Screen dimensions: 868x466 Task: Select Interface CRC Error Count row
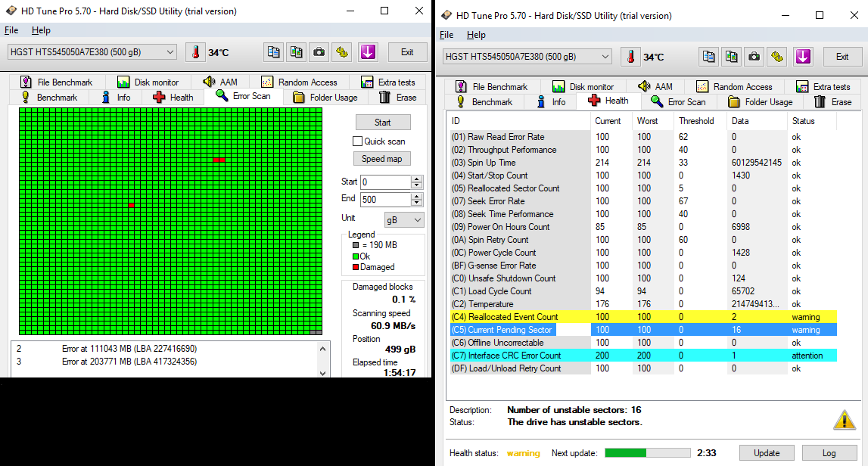coord(642,356)
